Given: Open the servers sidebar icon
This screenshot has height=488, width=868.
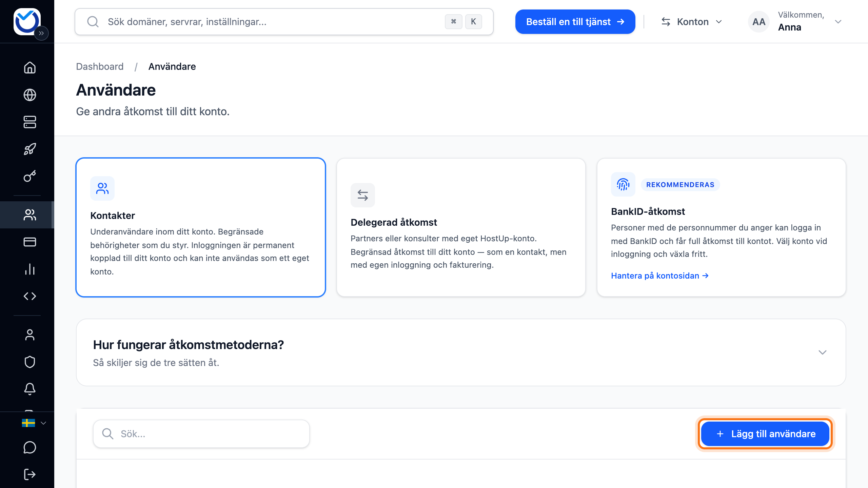Looking at the screenshot, I should (x=30, y=122).
